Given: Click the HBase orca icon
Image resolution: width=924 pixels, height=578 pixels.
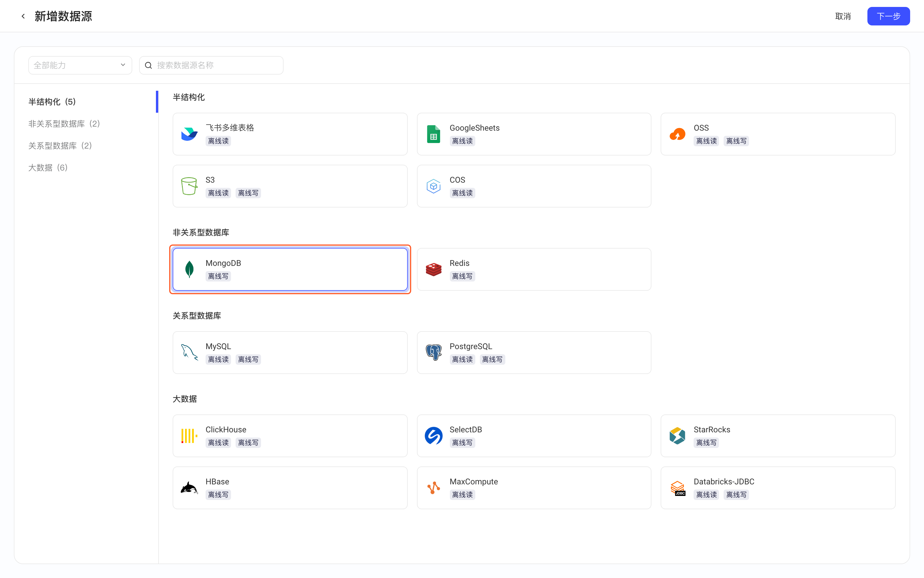Looking at the screenshot, I should [189, 488].
